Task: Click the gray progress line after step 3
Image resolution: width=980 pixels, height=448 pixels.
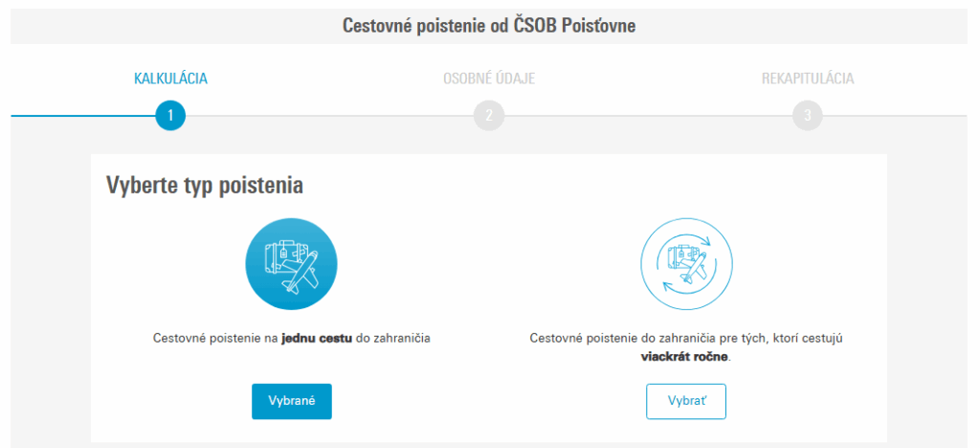Action: [x=895, y=116]
